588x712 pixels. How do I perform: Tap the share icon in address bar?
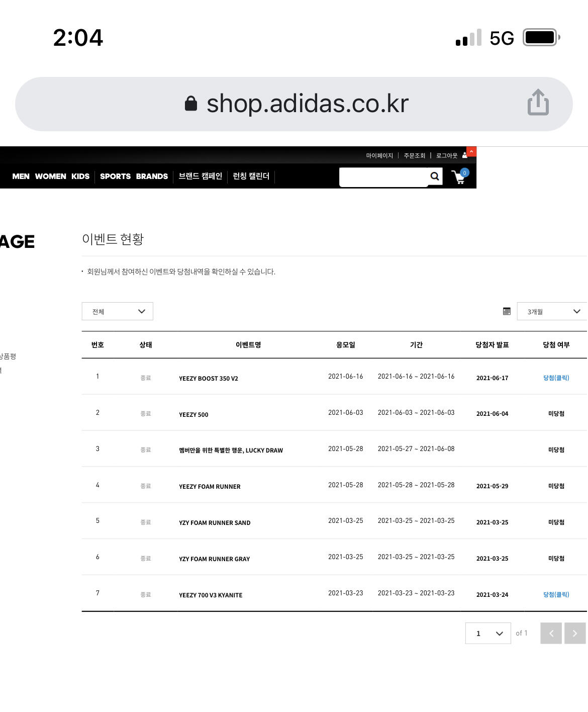pos(538,103)
